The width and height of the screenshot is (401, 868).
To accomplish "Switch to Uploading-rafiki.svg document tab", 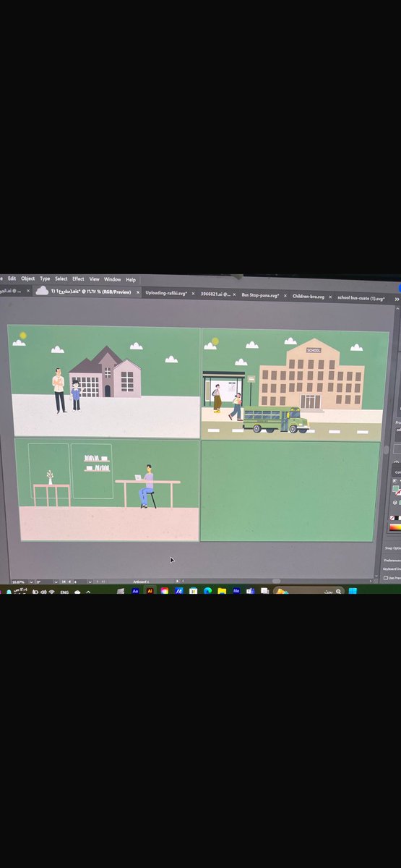I will 166,294.
